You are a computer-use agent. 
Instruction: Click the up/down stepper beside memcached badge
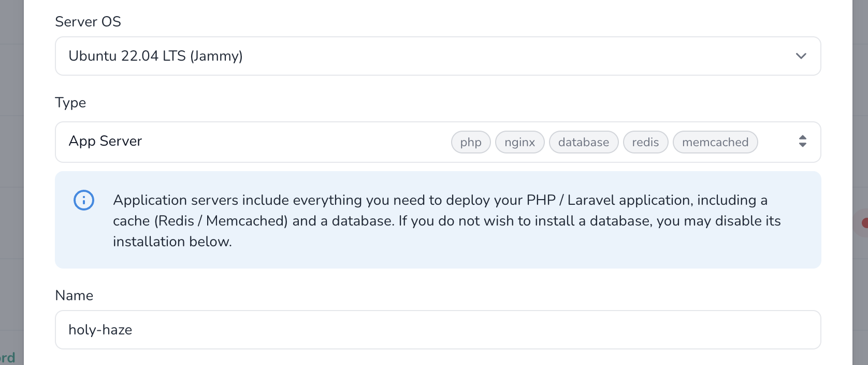pyautogui.click(x=802, y=142)
